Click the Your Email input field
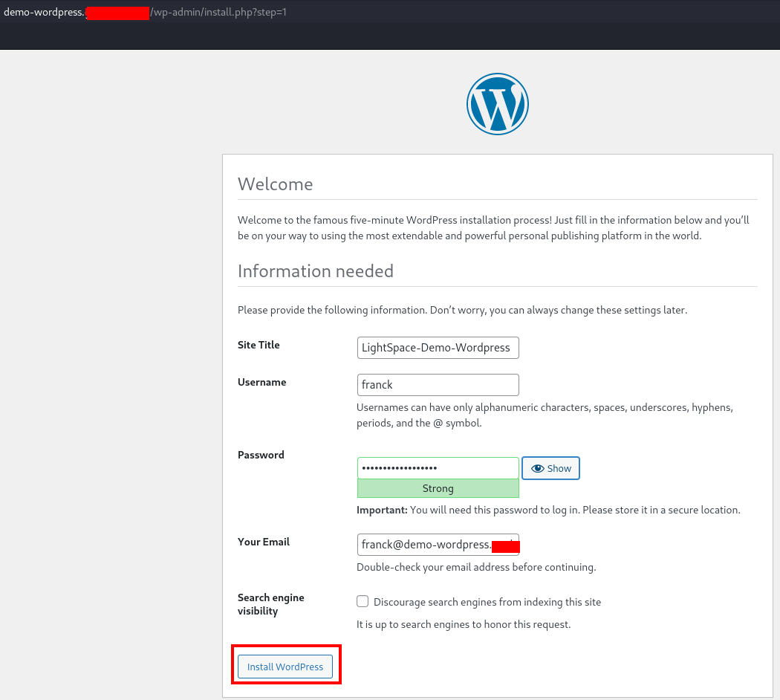 [438, 545]
